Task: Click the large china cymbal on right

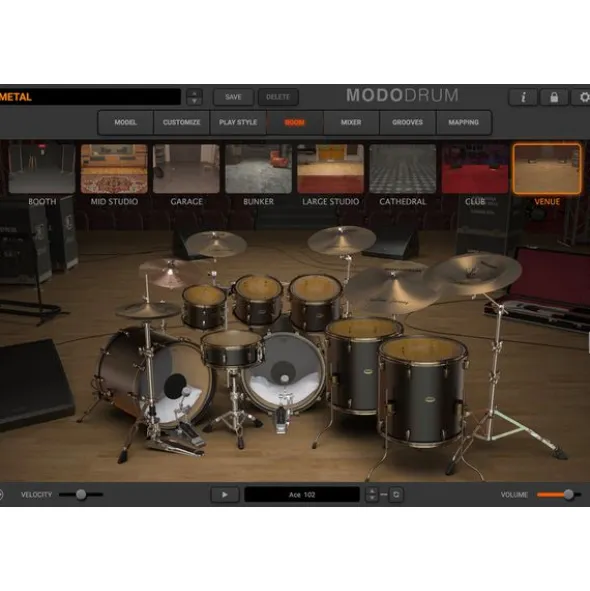Action: (473, 273)
